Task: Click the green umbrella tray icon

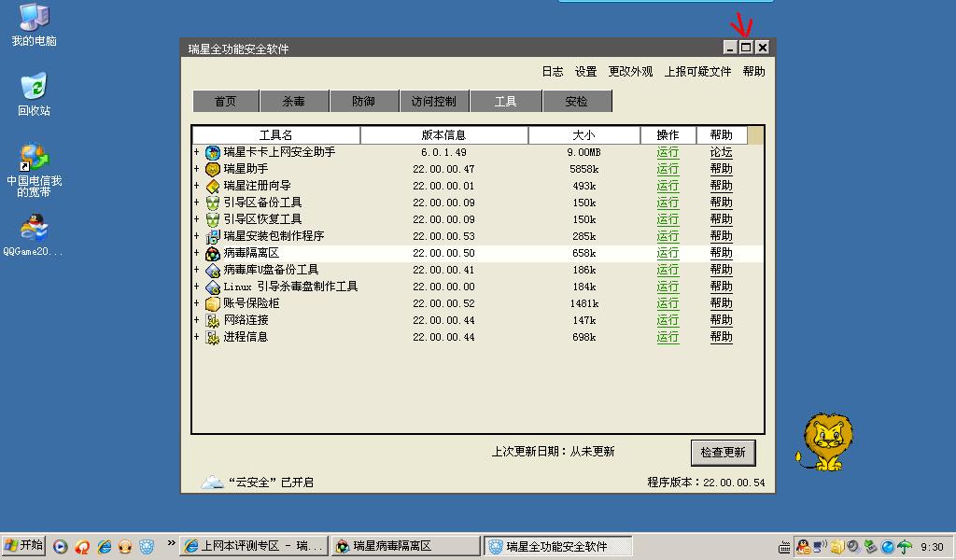Action: [x=904, y=547]
